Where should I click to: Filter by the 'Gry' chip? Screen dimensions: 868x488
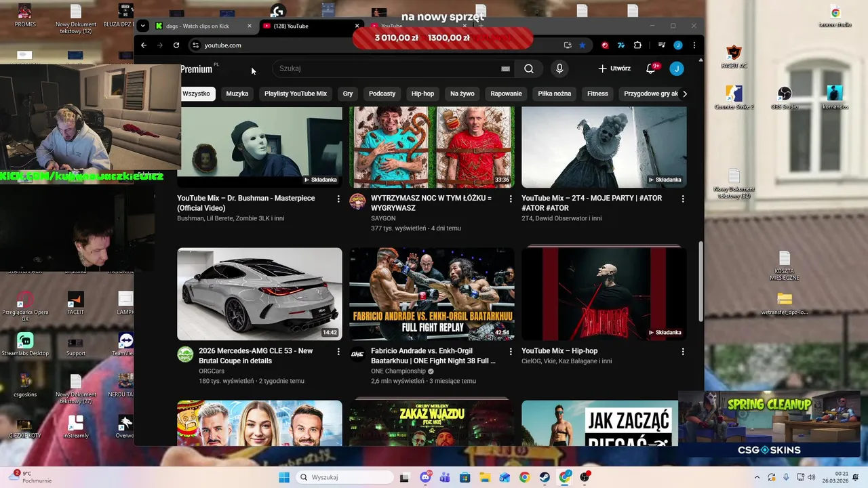tap(348, 94)
